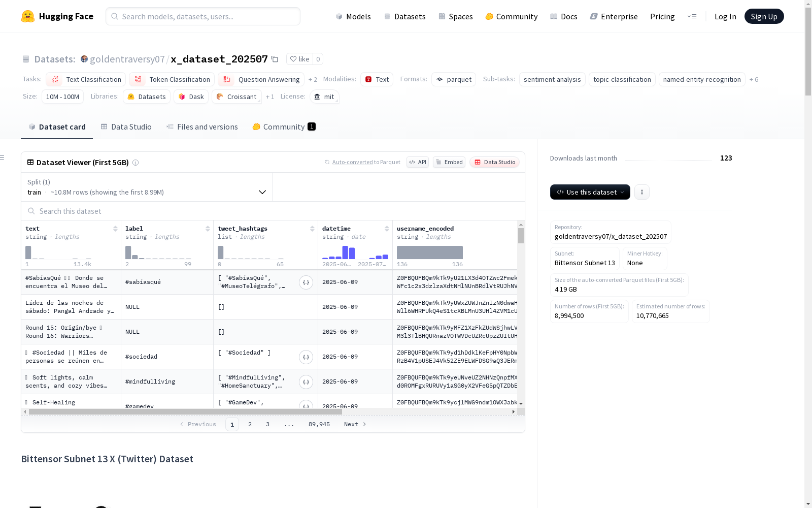Click the tweet_hashtags length histogram

[251, 252]
